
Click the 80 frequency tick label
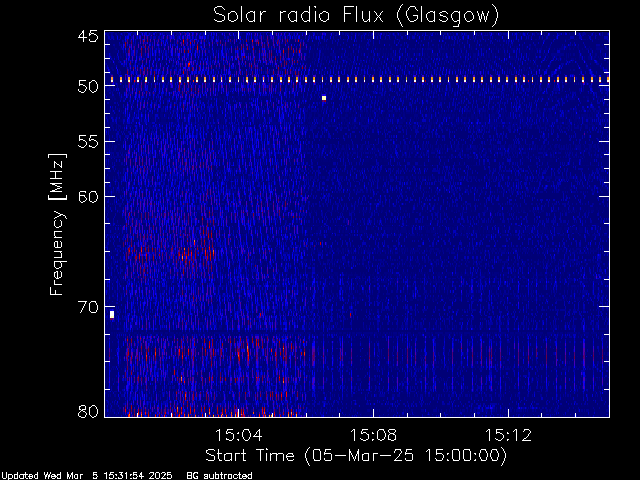[x=88, y=411]
